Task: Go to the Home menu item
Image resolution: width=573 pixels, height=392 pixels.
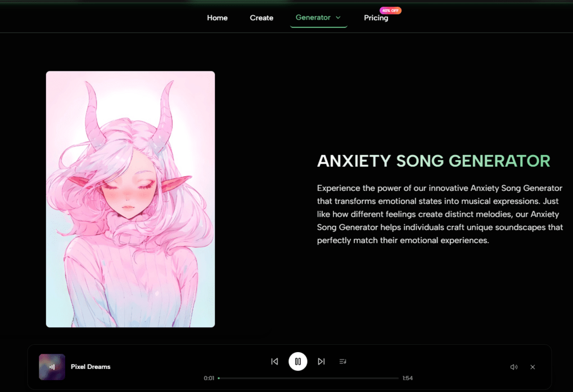Action: [x=217, y=17]
